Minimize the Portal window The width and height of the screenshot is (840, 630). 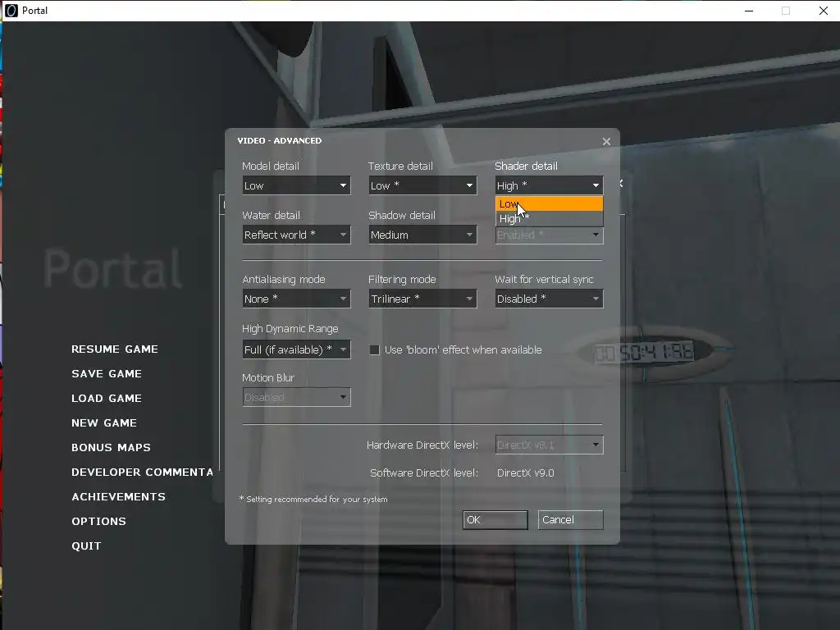tap(749, 11)
